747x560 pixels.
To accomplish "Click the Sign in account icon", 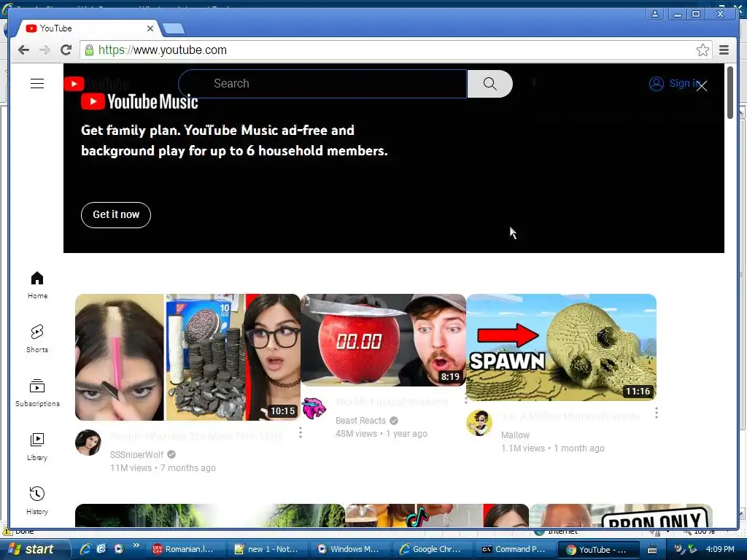I will [656, 84].
